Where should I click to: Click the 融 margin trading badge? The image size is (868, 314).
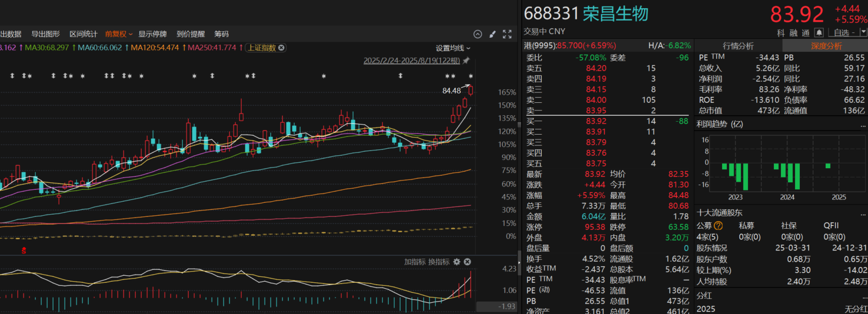point(793,32)
